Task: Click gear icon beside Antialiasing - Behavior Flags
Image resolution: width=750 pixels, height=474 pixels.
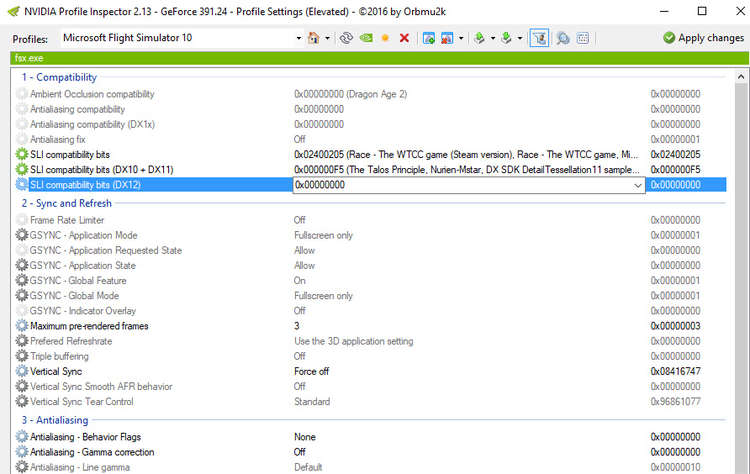Action: pyautogui.click(x=22, y=437)
